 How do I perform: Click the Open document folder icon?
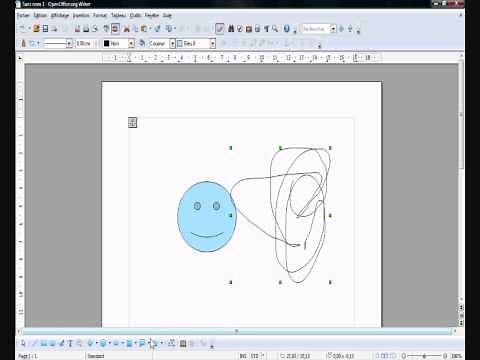[x=36, y=29]
